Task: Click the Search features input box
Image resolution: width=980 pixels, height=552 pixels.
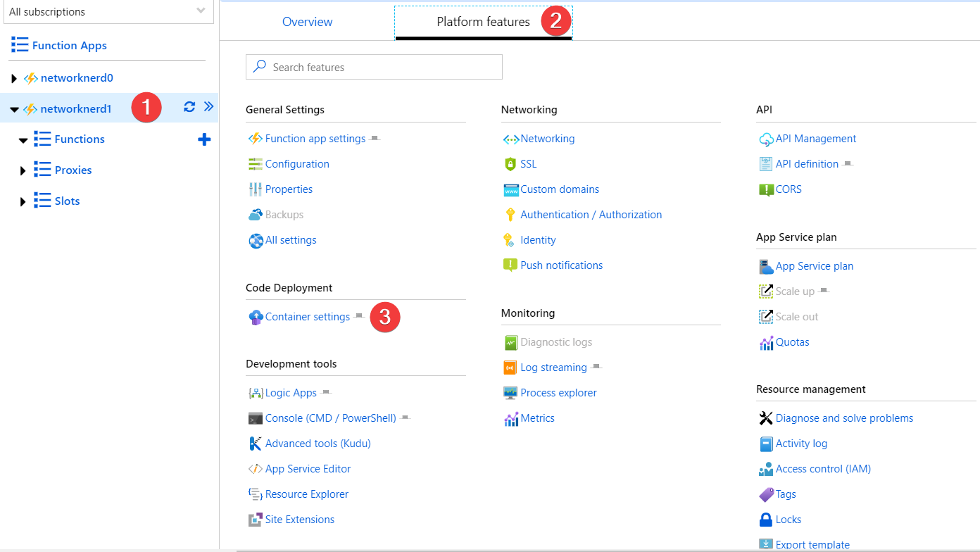Action: click(373, 67)
